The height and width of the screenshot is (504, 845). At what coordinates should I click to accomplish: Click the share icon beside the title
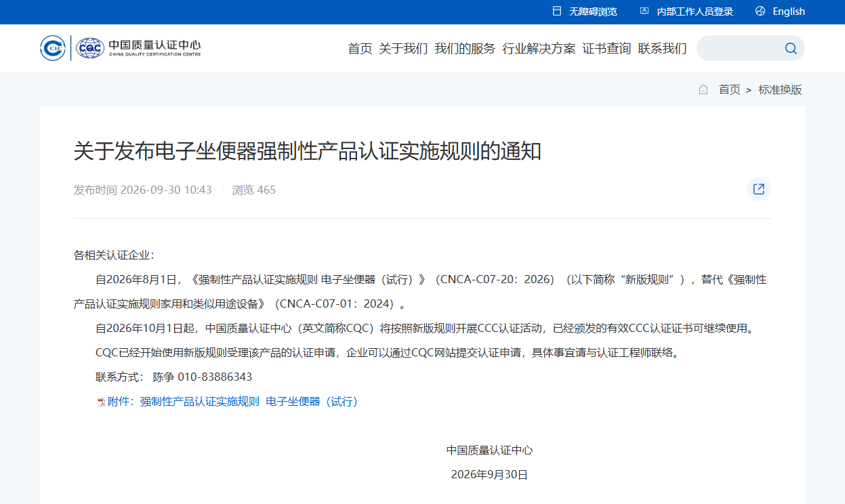(x=759, y=189)
